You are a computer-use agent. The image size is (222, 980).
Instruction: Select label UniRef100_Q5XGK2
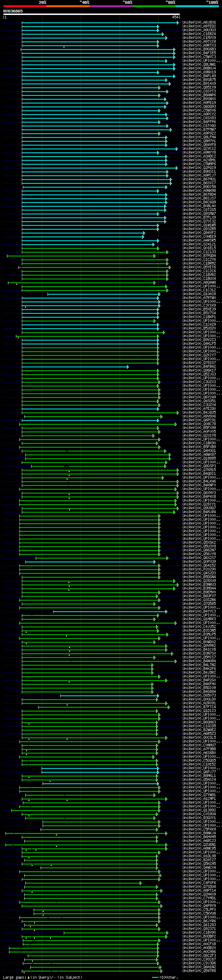199,543
